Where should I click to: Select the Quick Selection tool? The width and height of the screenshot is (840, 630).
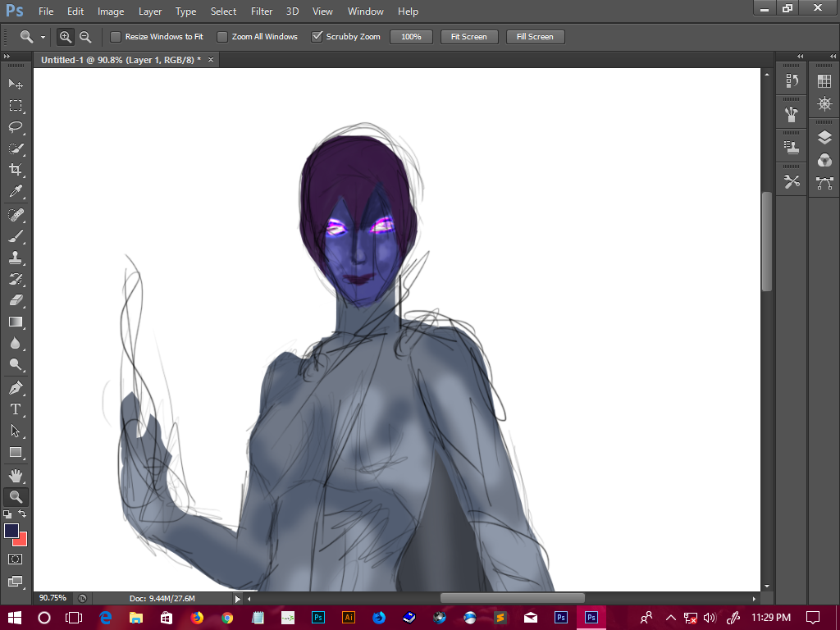click(16, 148)
